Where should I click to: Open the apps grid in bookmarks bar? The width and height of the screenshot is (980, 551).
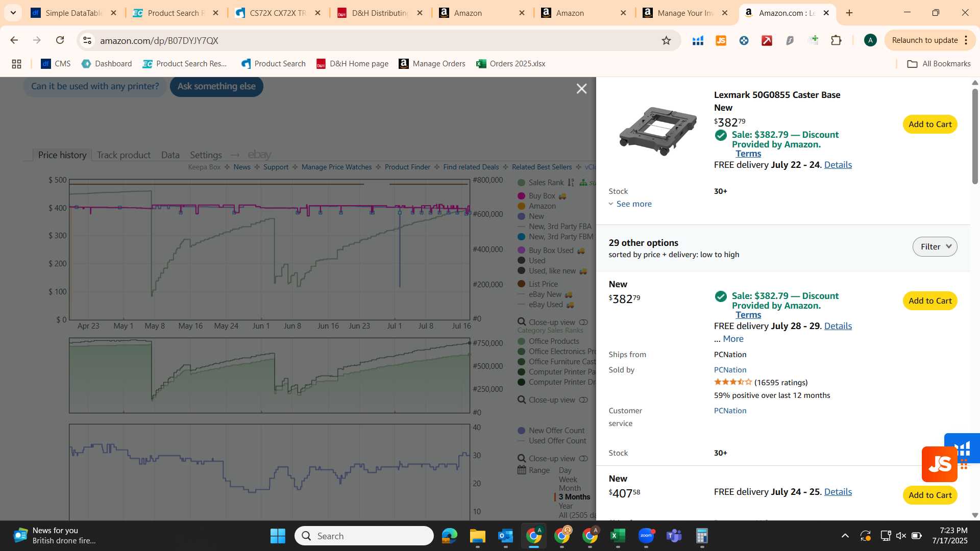point(16,64)
